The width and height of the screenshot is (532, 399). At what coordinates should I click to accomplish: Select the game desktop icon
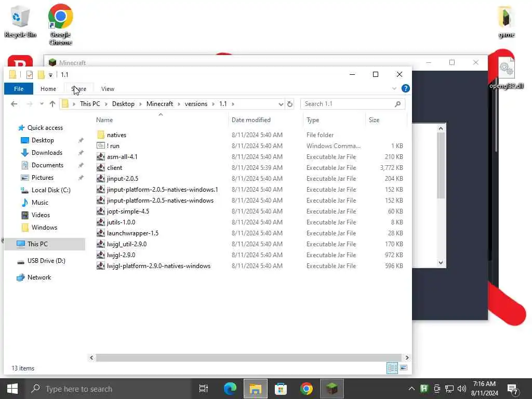[x=506, y=22]
